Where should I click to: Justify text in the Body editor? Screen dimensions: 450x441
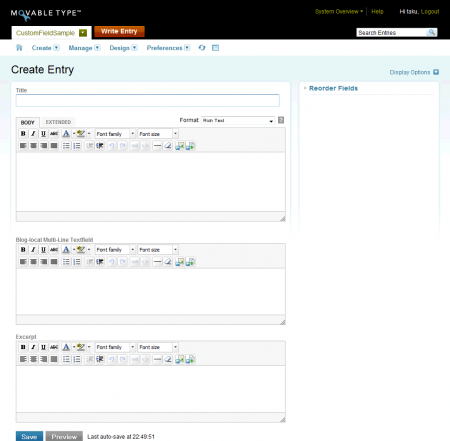[54, 146]
